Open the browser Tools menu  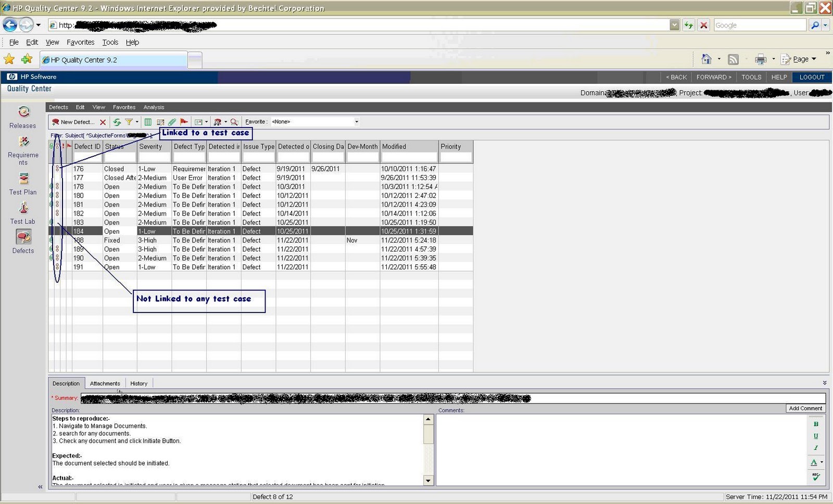click(x=110, y=42)
